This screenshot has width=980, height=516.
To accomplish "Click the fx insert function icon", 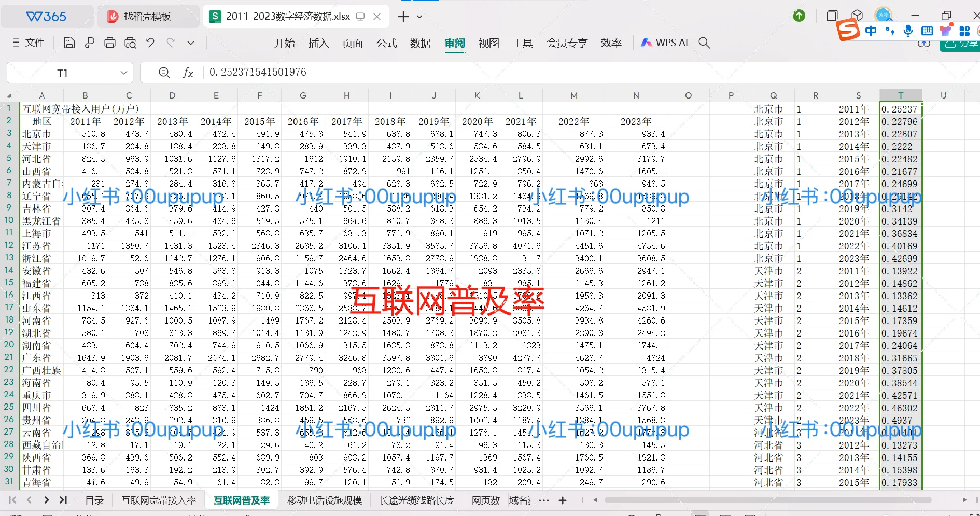I will (x=188, y=73).
